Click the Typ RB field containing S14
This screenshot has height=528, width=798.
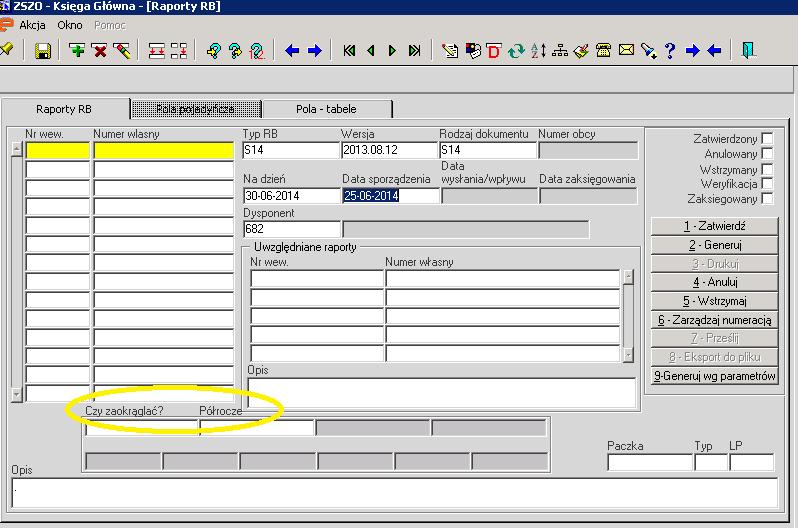click(x=291, y=150)
